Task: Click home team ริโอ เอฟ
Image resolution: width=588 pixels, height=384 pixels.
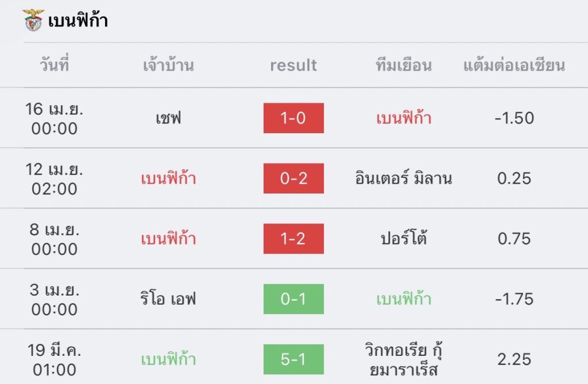Action: point(168,299)
